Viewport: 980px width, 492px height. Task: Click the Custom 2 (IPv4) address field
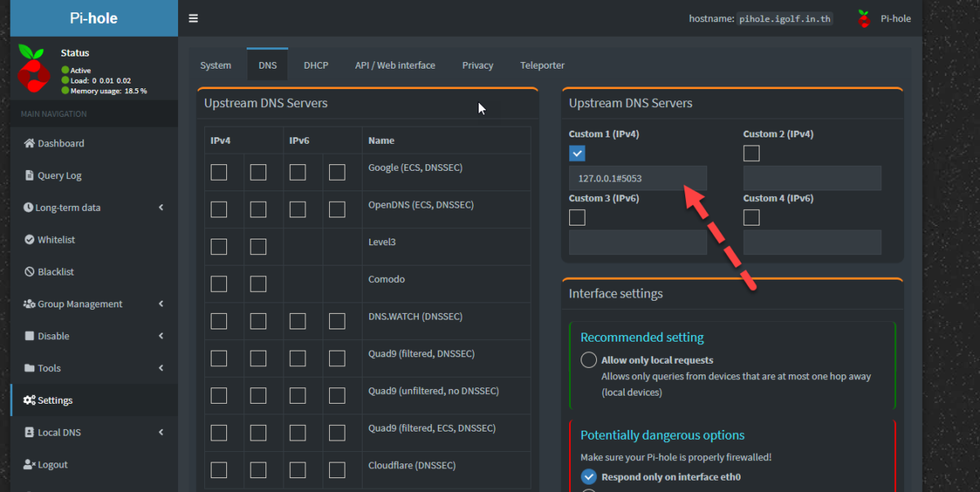[x=812, y=178]
